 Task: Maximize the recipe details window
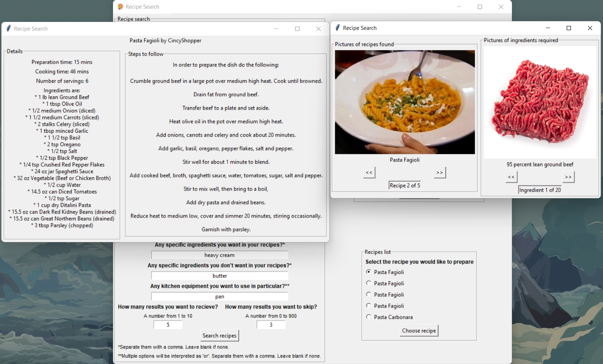[297, 29]
